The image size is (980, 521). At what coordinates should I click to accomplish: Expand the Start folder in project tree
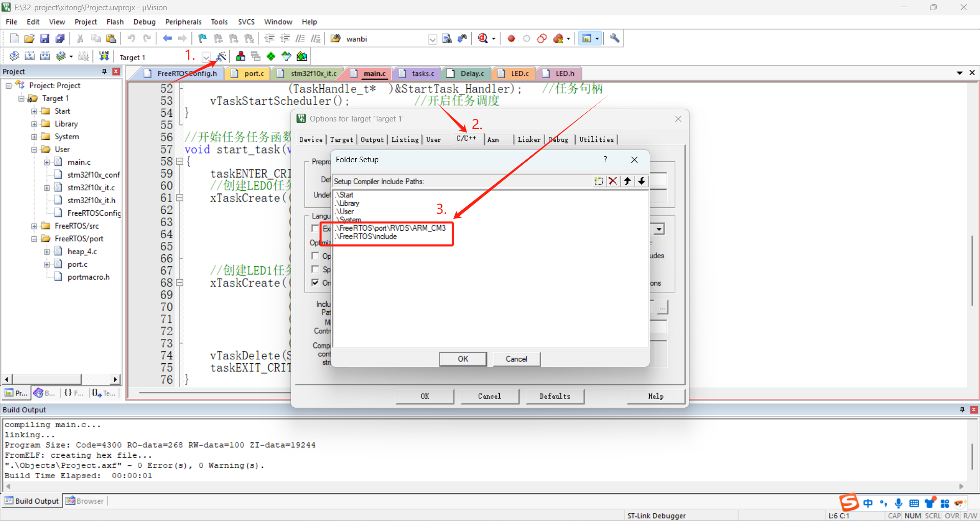click(x=34, y=111)
